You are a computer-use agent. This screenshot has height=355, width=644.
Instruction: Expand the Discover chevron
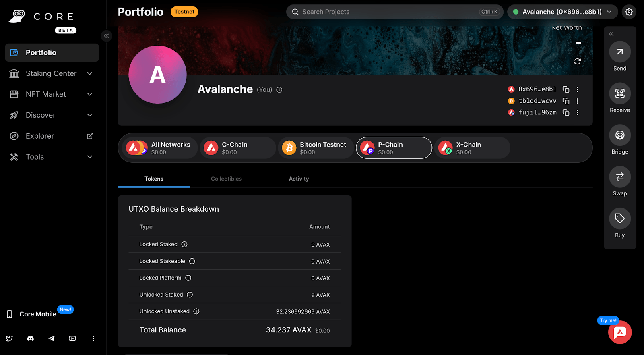[90, 115]
